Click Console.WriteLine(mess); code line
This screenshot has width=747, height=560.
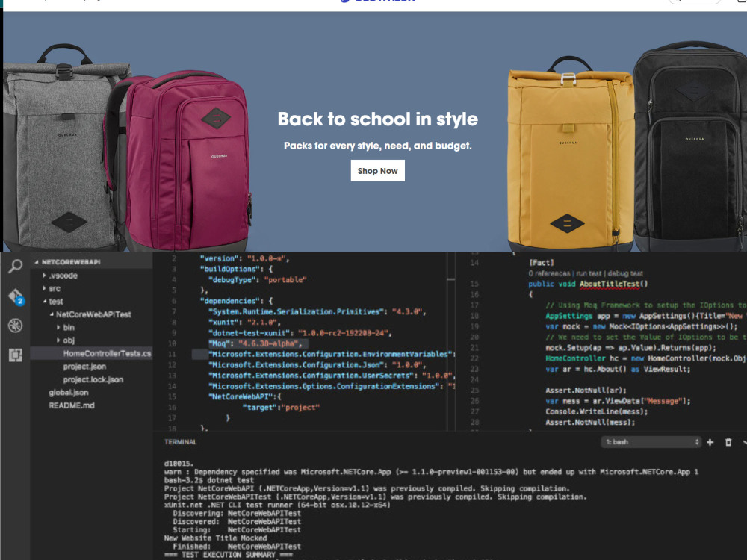click(x=596, y=411)
